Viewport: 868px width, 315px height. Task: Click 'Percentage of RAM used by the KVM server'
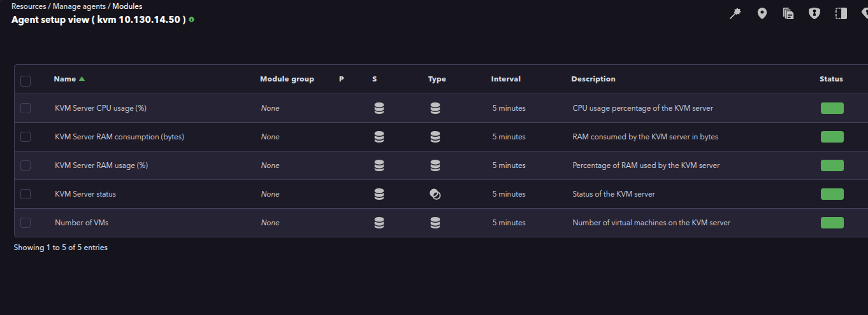(646, 165)
